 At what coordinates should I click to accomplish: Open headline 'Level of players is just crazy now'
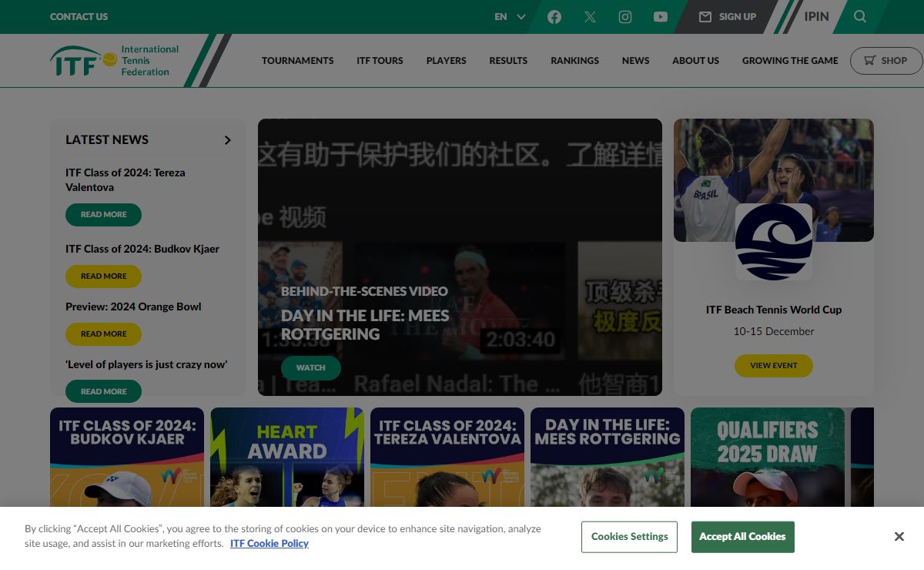coord(146,364)
